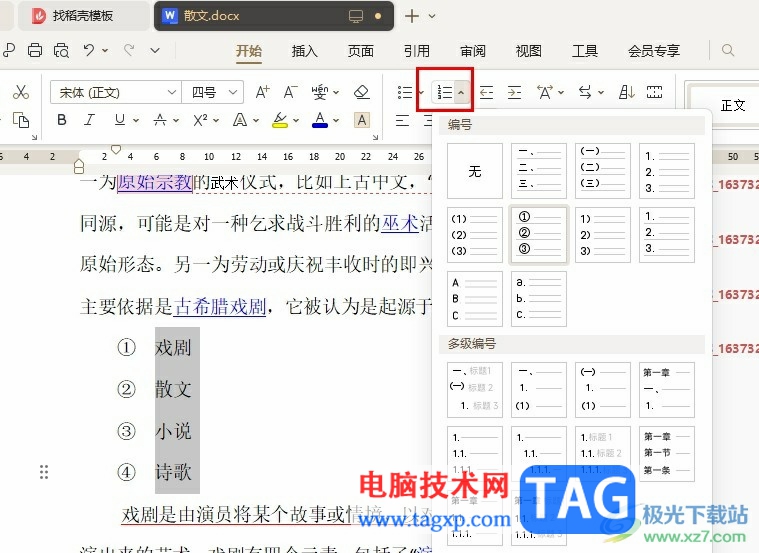Choose the A B C numbering format

(475, 299)
